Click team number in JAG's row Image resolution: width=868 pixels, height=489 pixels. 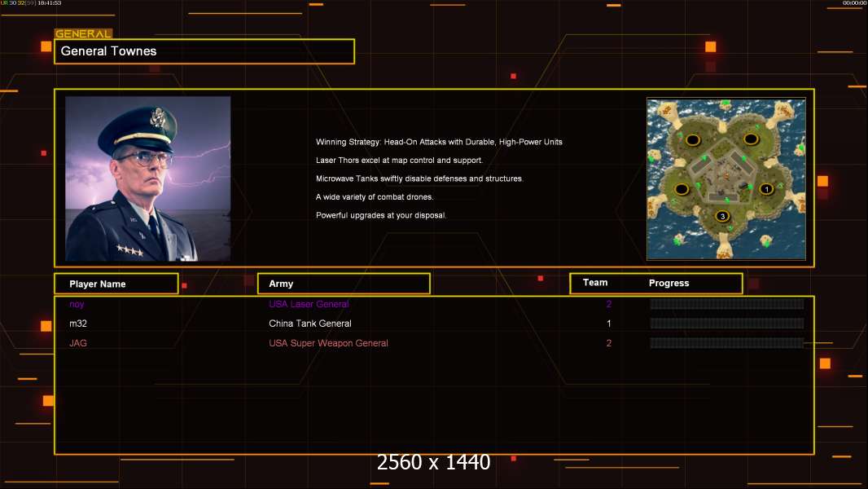(609, 343)
